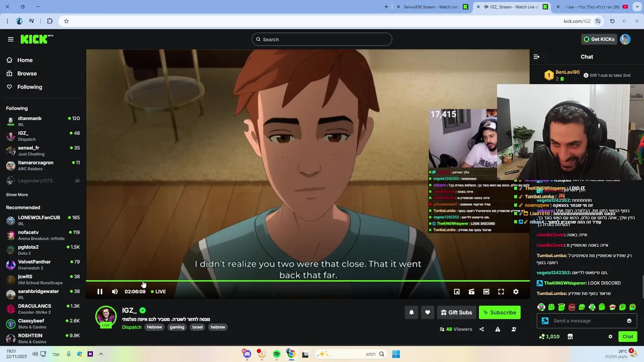Share the stream

click(x=481, y=329)
